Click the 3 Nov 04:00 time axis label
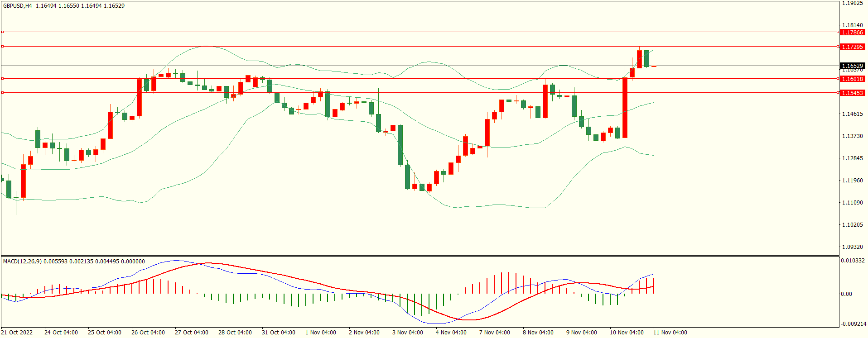868x338 pixels. coord(408,333)
